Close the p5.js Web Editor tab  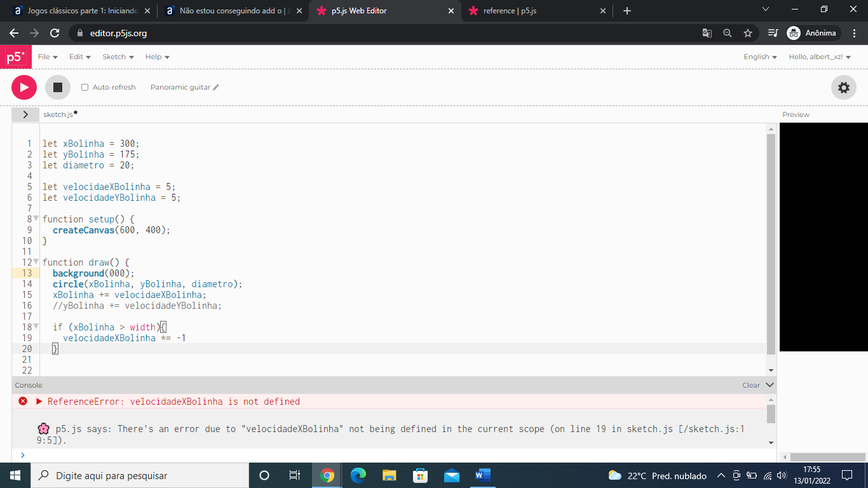pyautogui.click(x=451, y=11)
